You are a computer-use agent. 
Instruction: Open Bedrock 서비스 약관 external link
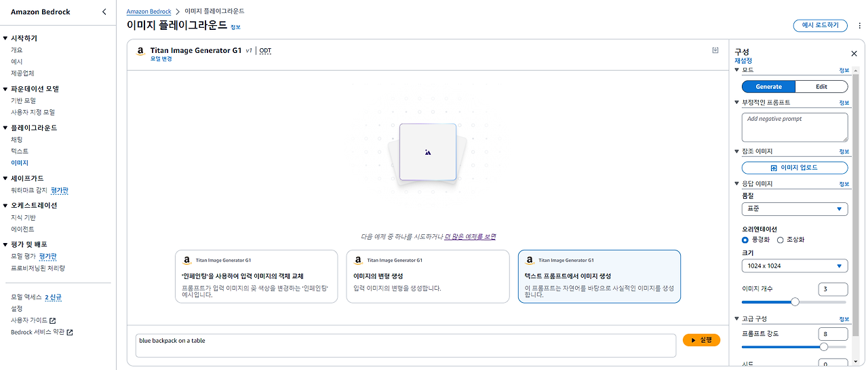[41, 332]
